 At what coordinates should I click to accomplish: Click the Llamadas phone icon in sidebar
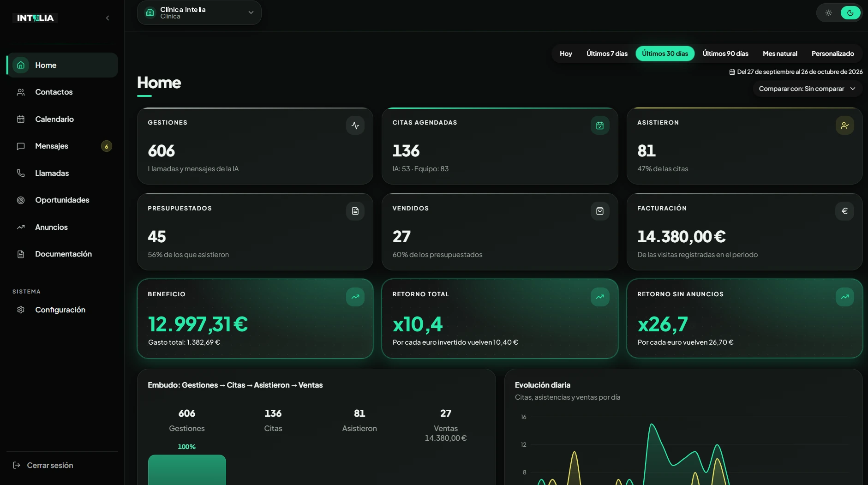[21, 173]
